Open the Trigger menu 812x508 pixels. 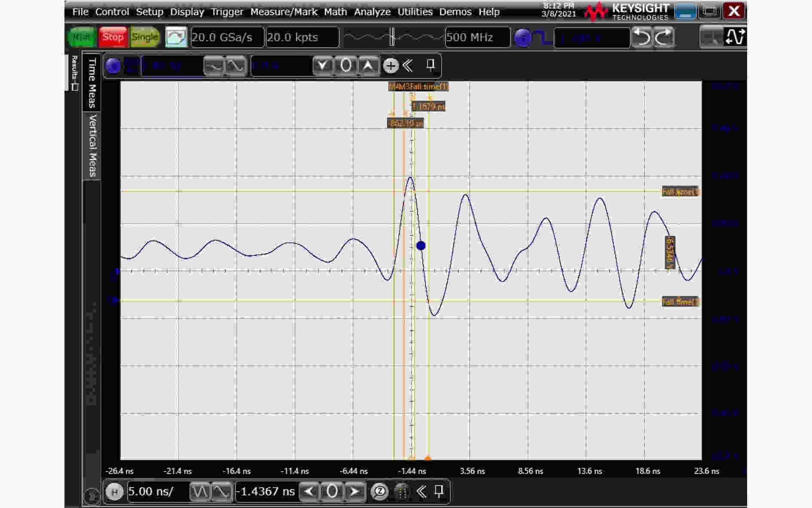tap(227, 12)
